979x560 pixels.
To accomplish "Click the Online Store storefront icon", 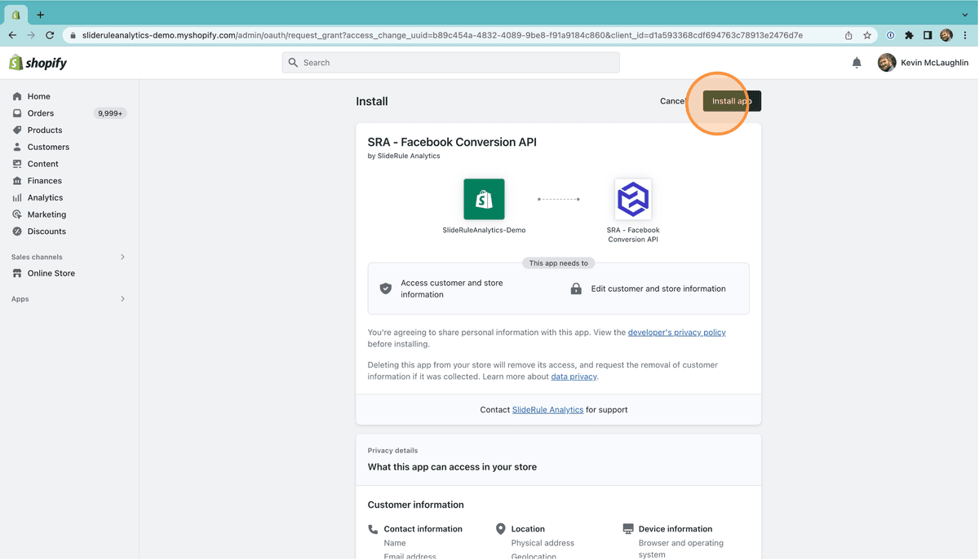I will 17,274.
